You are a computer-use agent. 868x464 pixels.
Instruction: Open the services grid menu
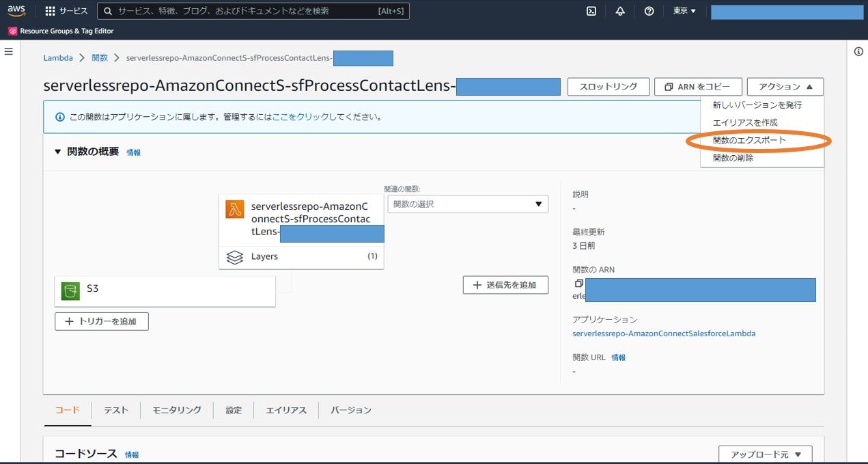pyautogui.click(x=50, y=11)
